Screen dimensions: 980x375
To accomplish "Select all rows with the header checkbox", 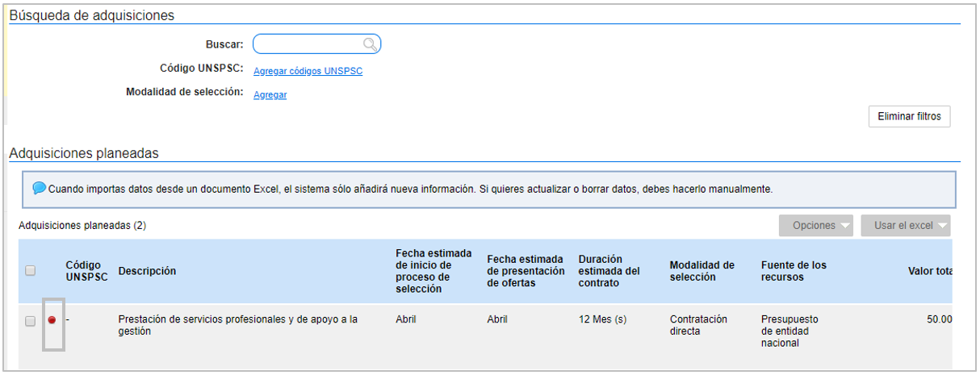I will click(x=31, y=271).
